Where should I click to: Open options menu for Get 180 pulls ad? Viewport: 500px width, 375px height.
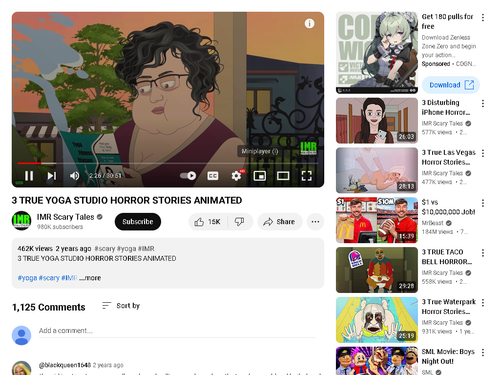coord(483,18)
